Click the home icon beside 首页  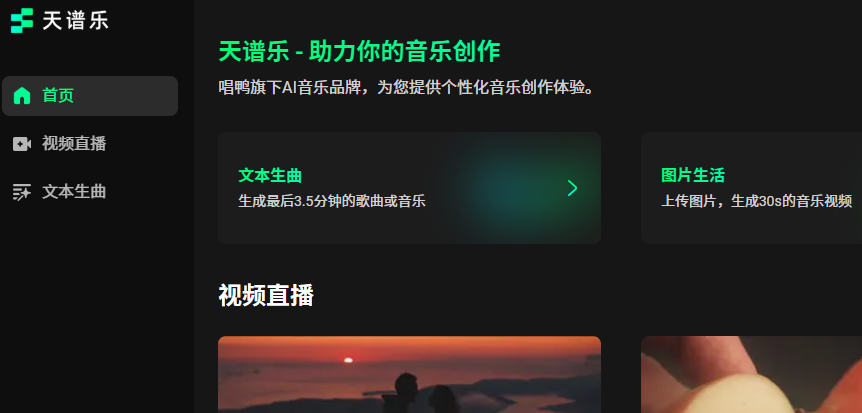(22, 96)
